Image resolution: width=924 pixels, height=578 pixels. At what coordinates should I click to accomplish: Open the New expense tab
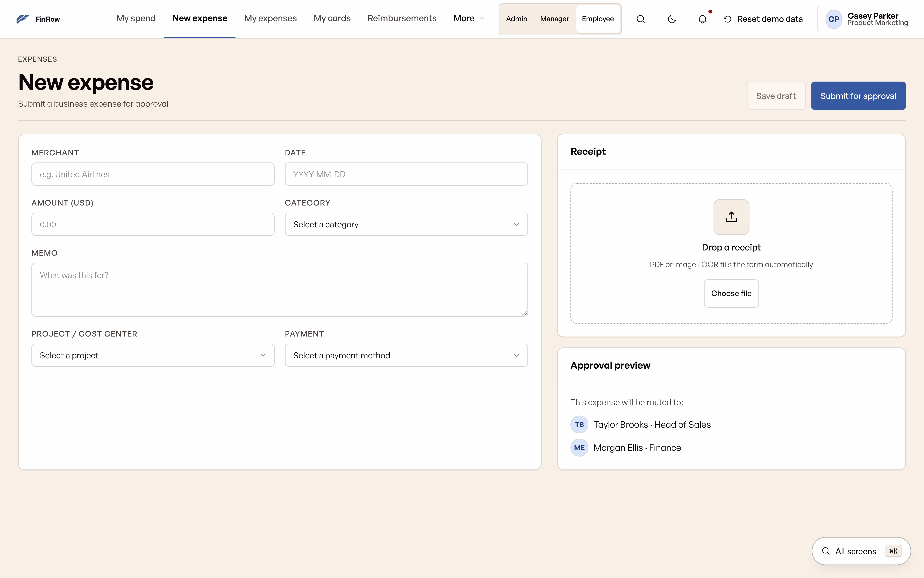point(200,19)
